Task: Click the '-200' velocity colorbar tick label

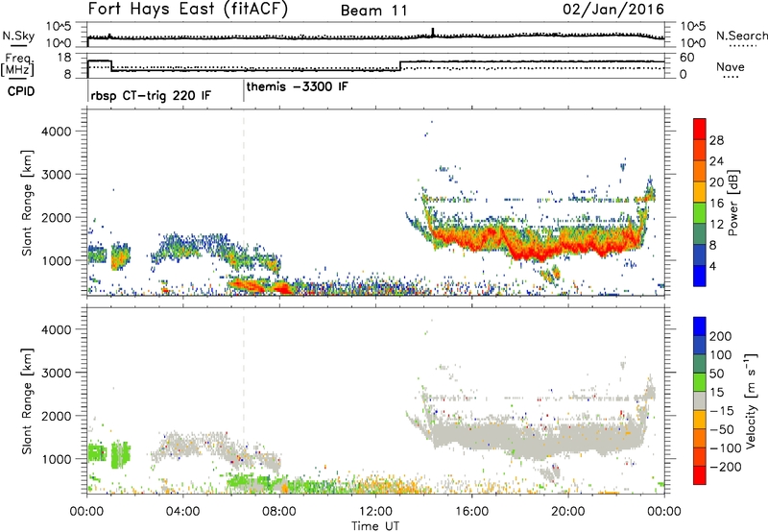Action: [x=726, y=467]
